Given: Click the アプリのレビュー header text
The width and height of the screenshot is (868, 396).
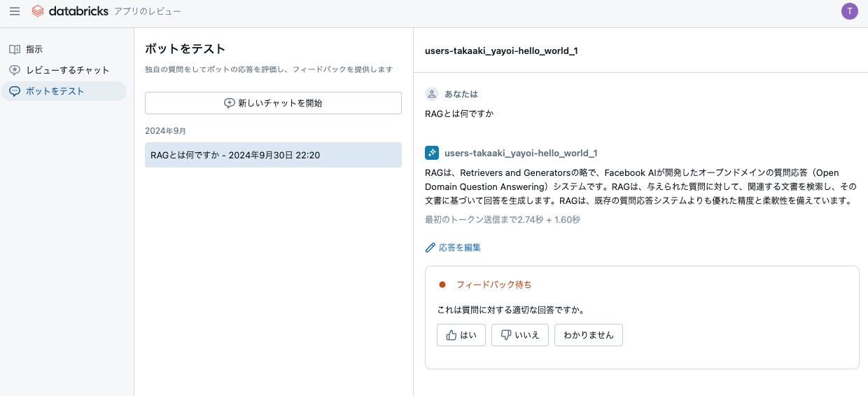Looking at the screenshot, I should coord(148,11).
